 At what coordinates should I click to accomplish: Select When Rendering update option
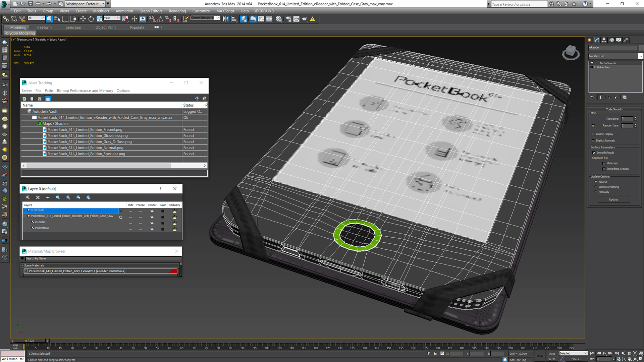[596, 187]
